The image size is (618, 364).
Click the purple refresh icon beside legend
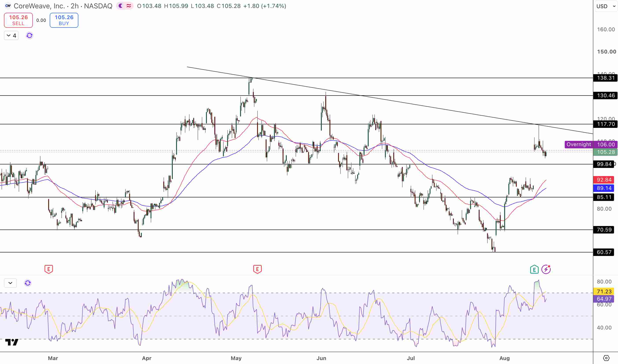[x=29, y=36]
